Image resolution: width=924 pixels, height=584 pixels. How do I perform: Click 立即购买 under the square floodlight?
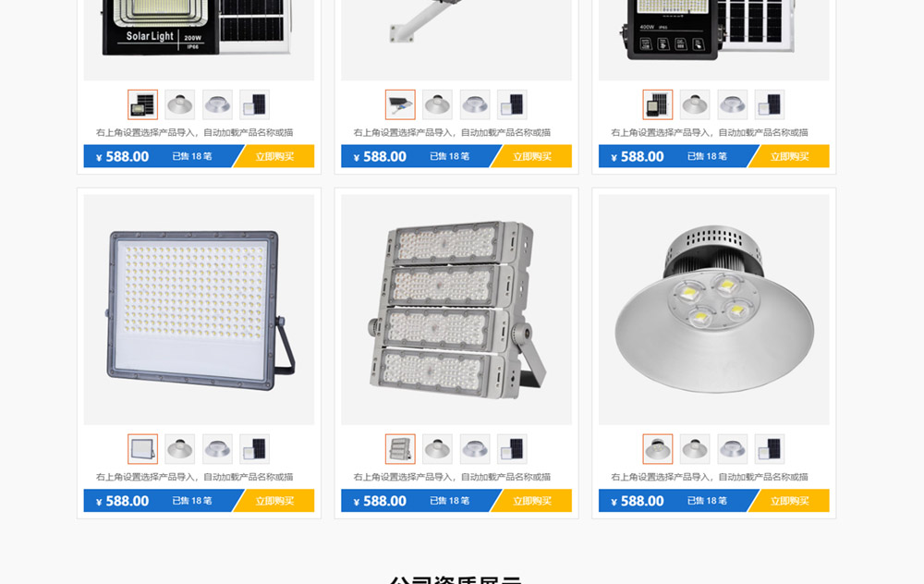274,501
